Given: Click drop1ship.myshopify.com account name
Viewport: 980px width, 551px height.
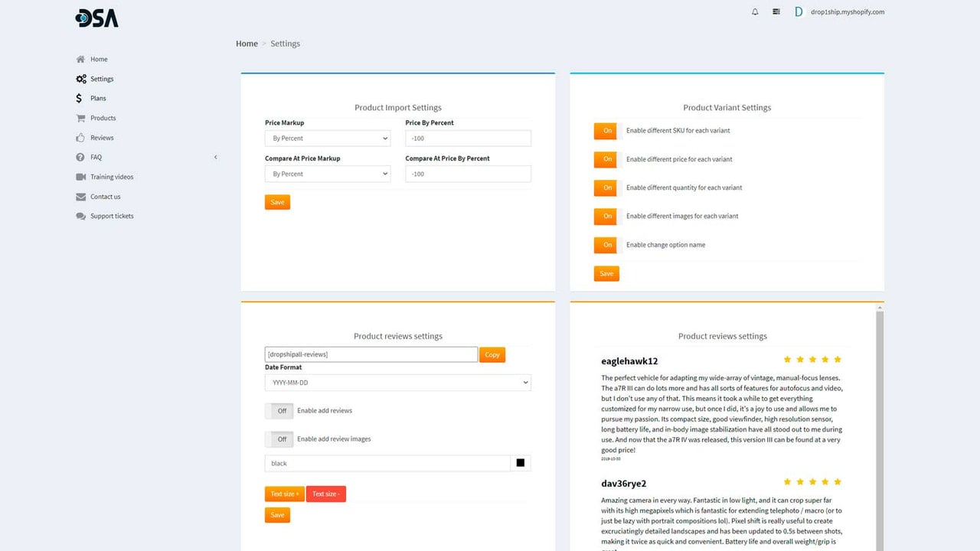Looking at the screenshot, I should click(x=846, y=12).
